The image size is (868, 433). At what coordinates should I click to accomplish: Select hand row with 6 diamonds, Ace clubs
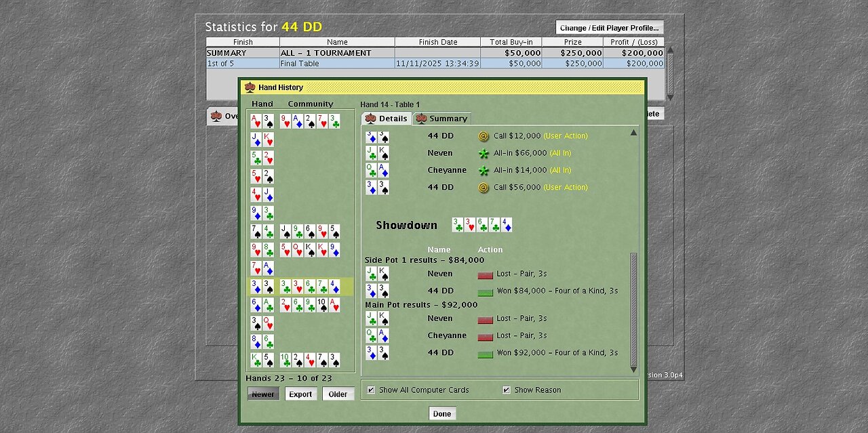tap(300, 305)
